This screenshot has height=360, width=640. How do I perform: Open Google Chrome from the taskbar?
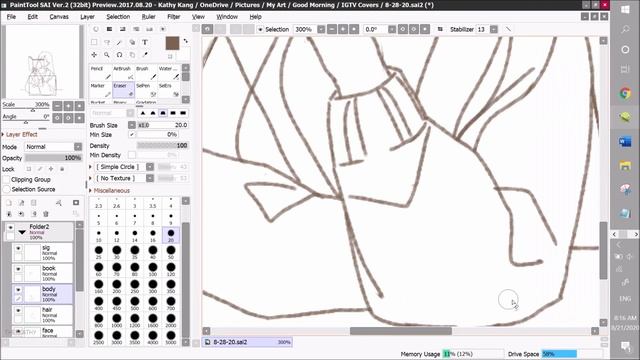[x=625, y=93]
